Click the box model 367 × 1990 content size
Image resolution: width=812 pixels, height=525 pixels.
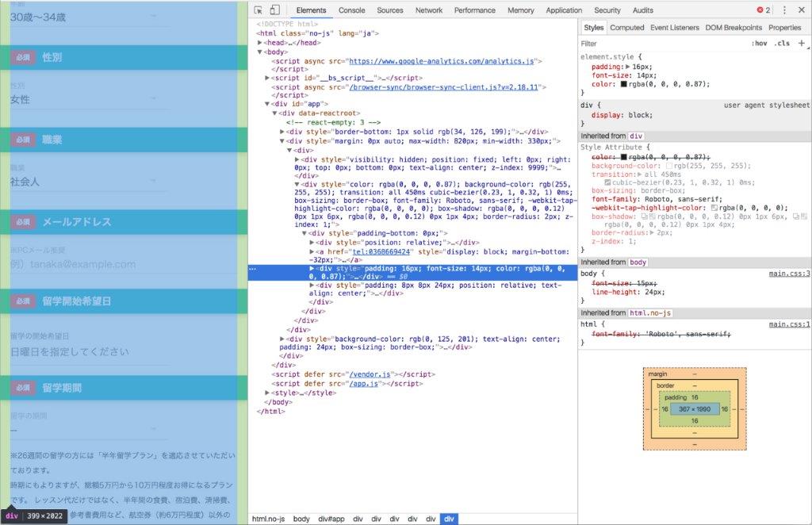click(695, 409)
